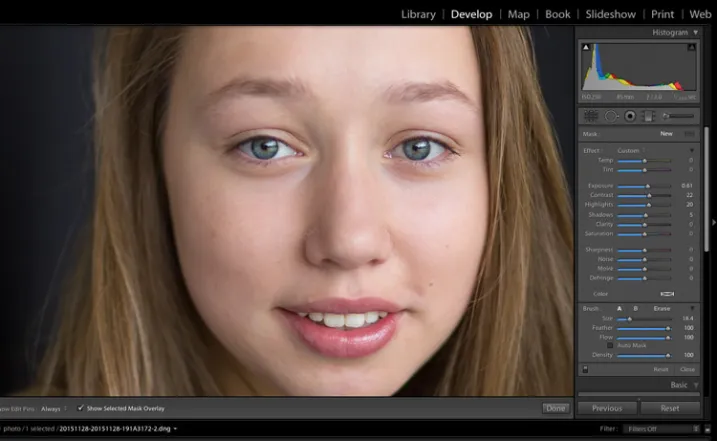Image resolution: width=717 pixels, height=441 pixels.
Task: Click the Done button
Action: [556, 408]
